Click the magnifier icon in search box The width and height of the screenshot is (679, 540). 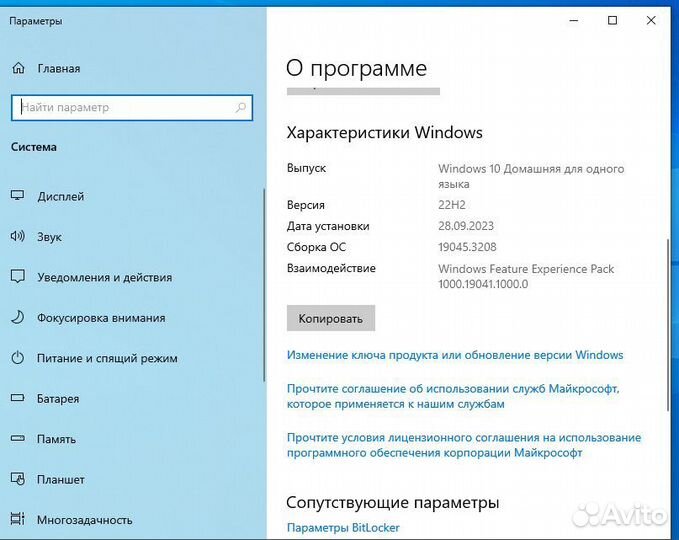240,107
